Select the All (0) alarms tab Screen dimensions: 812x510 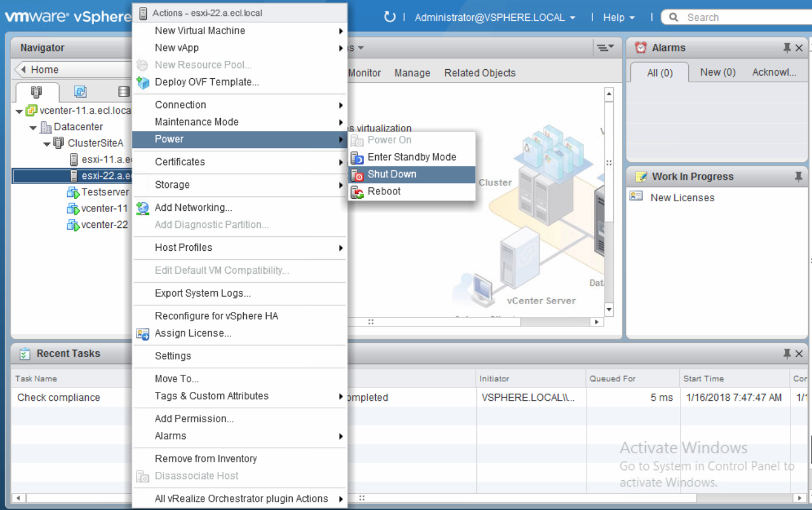coord(660,73)
